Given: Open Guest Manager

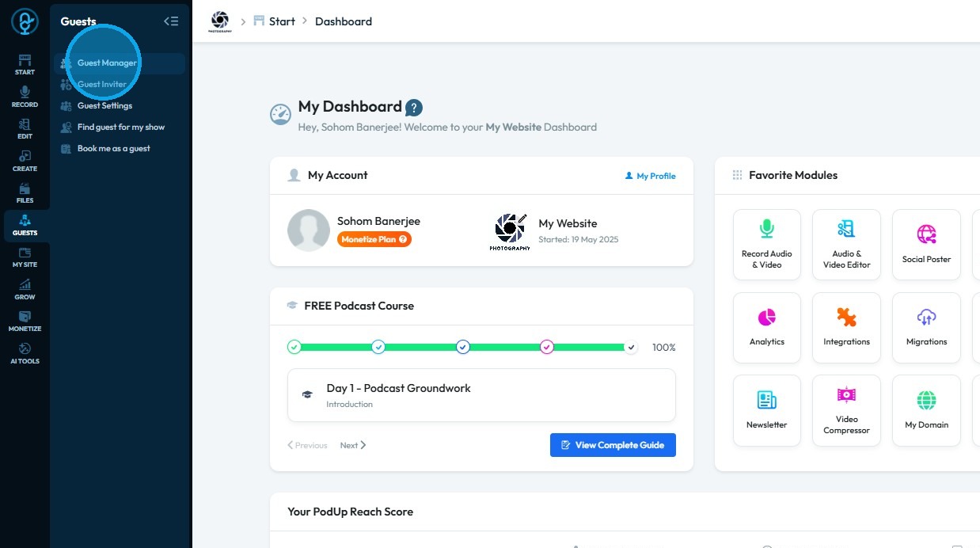Looking at the screenshot, I should pyautogui.click(x=120, y=63).
